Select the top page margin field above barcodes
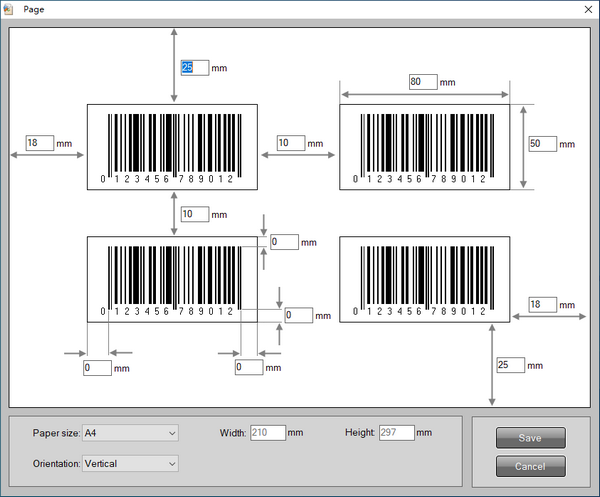The height and width of the screenshot is (497, 600). point(194,68)
